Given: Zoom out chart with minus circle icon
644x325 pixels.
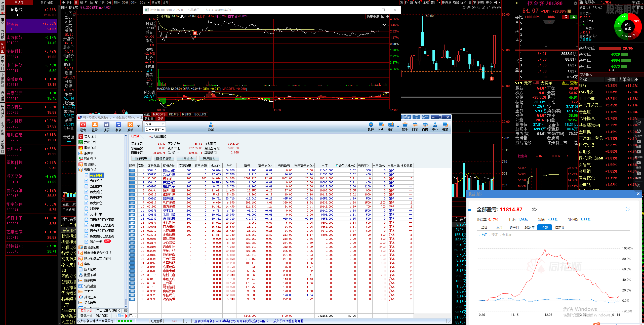Looking at the screenshot, I should pos(499,8).
